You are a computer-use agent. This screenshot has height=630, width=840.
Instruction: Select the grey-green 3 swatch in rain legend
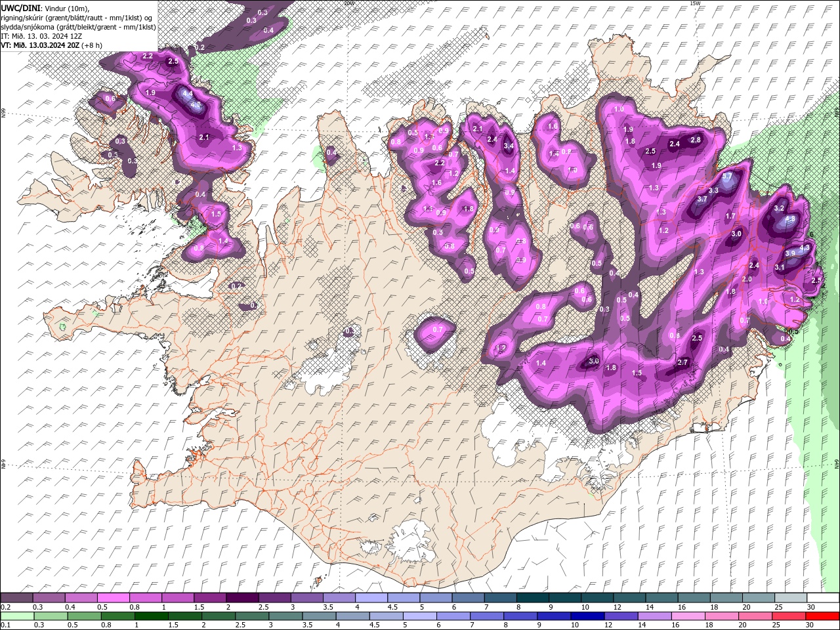285,616
